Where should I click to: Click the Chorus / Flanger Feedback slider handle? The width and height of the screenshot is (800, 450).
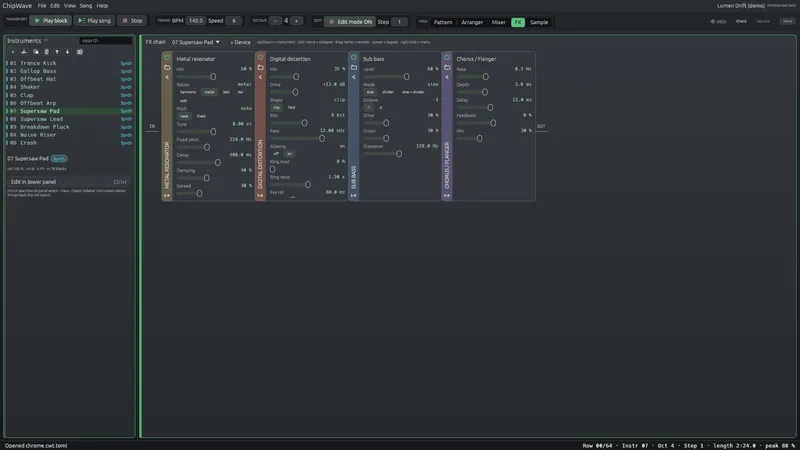(493, 123)
